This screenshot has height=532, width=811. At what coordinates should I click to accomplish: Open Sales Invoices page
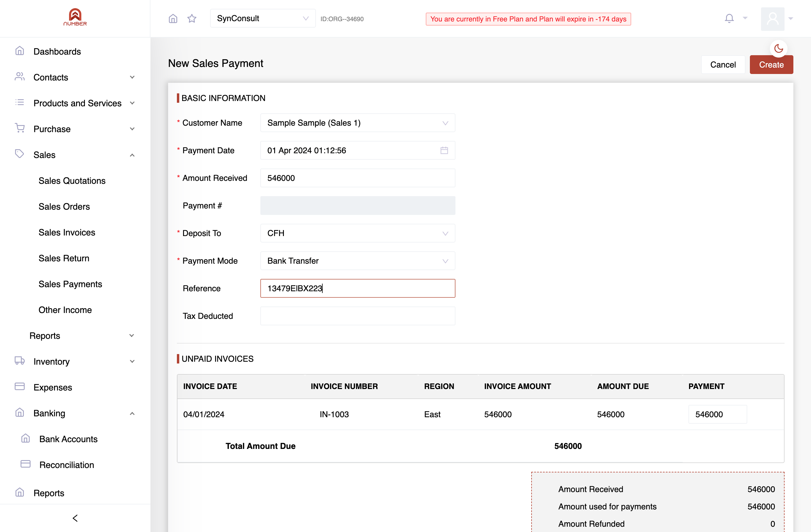[x=67, y=233]
